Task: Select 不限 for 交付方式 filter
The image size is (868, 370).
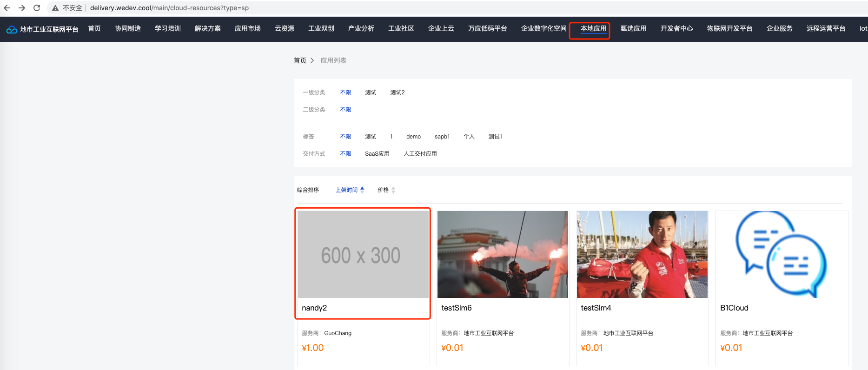Action: [345, 154]
